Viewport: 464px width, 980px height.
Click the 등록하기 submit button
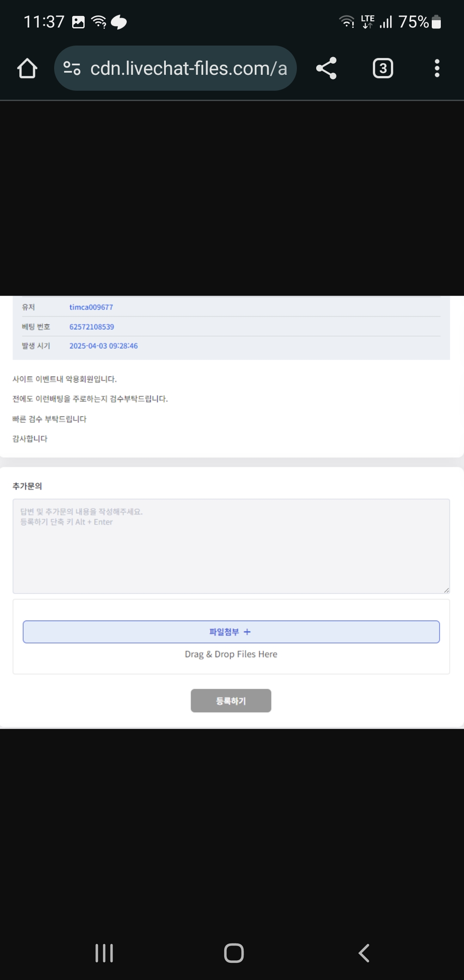(231, 701)
